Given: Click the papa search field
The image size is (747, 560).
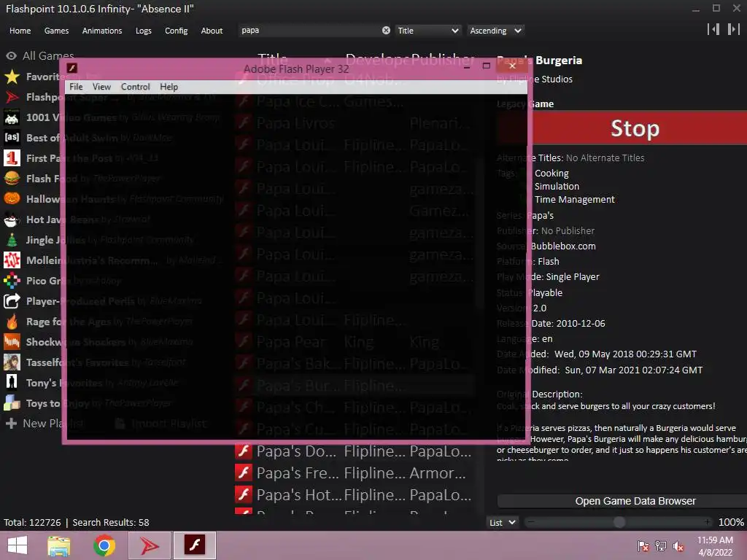Looking at the screenshot, I should click(x=309, y=31).
